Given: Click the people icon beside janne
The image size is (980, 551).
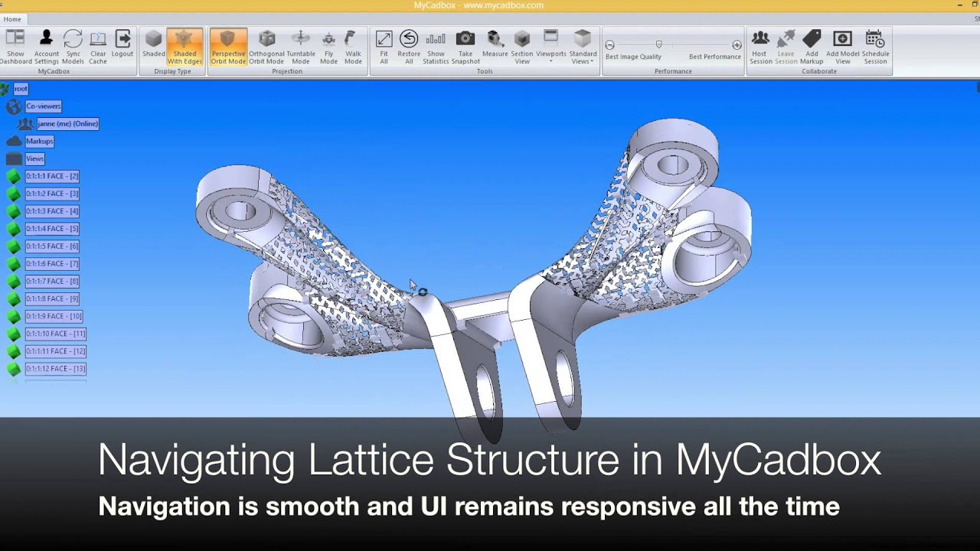Looking at the screenshot, I should 26,124.
